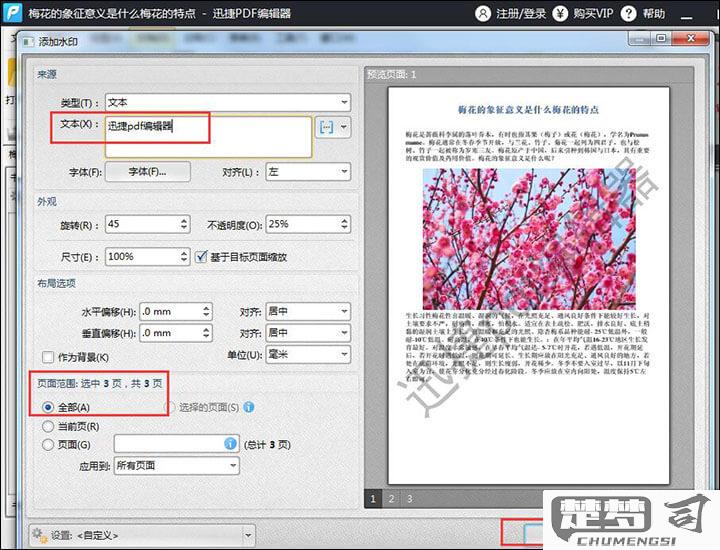The width and height of the screenshot is (720, 550).
Task: Click the 添加水印 dialog title icon
Action: [28, 42]
